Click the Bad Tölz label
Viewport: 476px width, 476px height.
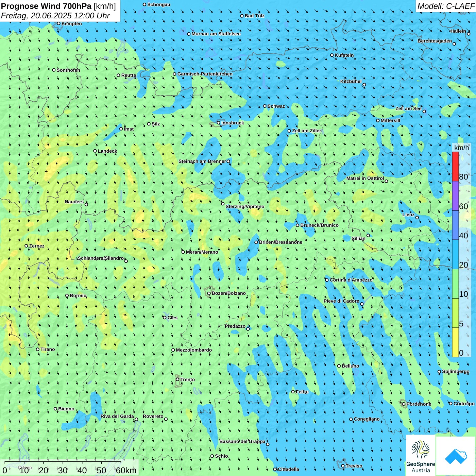(x=254, y=16)
